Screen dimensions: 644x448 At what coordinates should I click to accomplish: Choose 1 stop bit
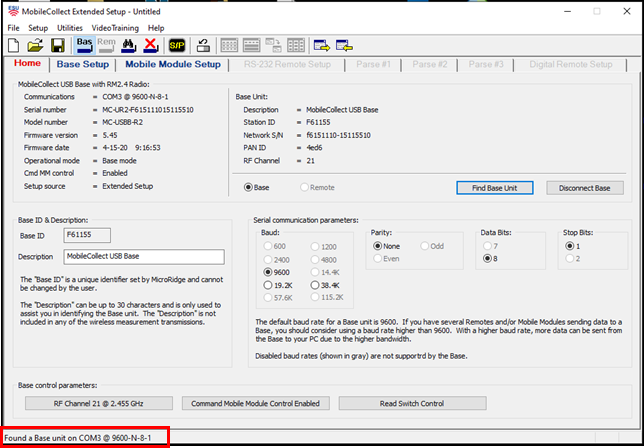573,246
